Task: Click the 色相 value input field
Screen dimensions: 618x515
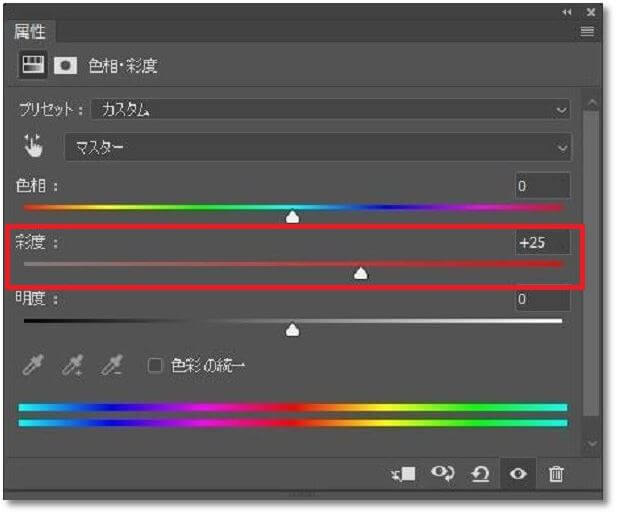Action: click(543, 186)
